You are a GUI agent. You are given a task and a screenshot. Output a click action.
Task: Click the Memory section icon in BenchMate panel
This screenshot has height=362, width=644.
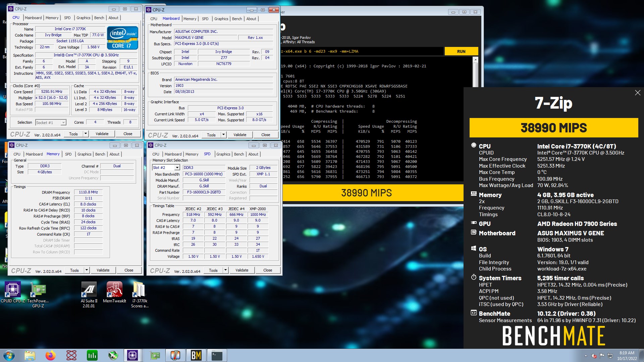coord(474,194)
